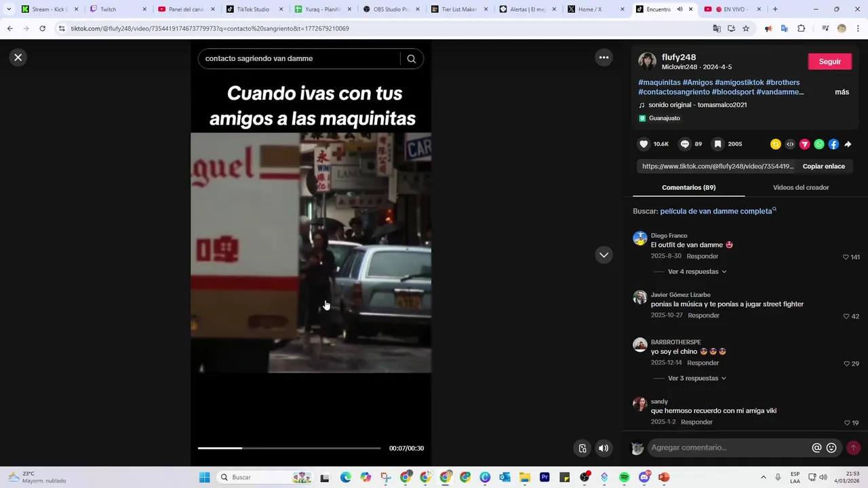The width and height of the screenshot is (868, 488).
Task: Get embed code via embed icon
Action: tap(790, 144)
